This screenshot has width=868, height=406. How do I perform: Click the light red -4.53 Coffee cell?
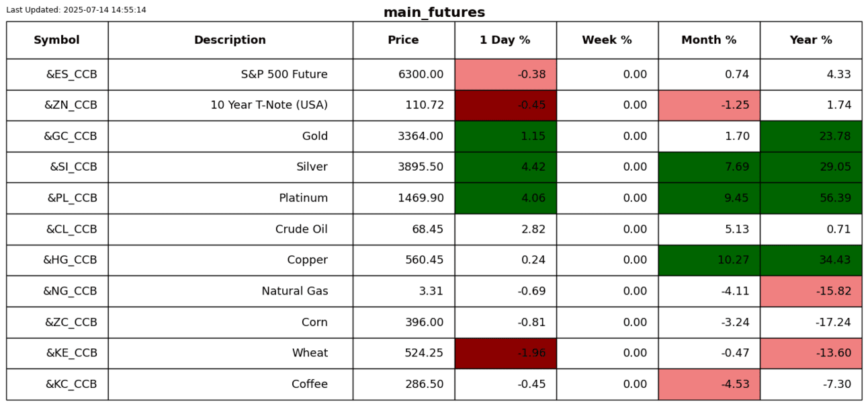(x=709, y=384)
